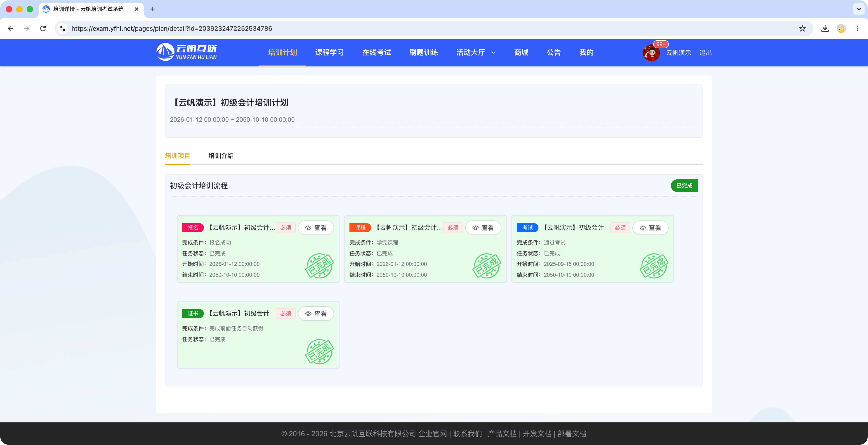Open 开发文档 footer link

(x=537, y=433)
